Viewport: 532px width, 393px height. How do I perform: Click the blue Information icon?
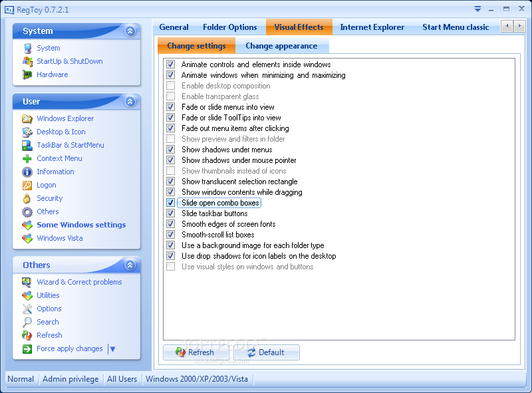click(x=27, y=172)
